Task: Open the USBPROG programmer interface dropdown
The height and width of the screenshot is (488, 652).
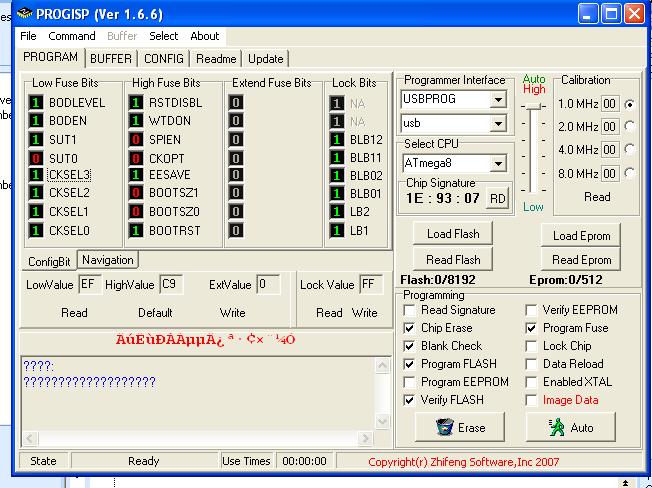Action: 497,100
